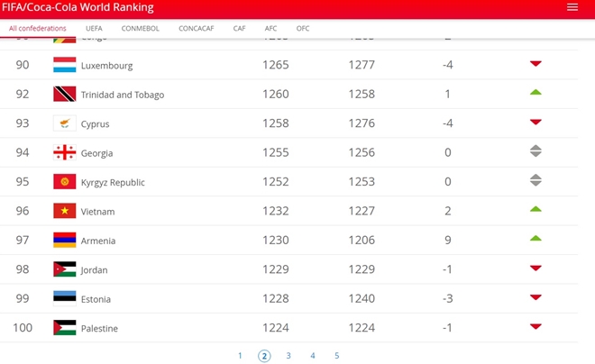
Task: Click the Trinidad and Tobago flag
Action: 65,94
